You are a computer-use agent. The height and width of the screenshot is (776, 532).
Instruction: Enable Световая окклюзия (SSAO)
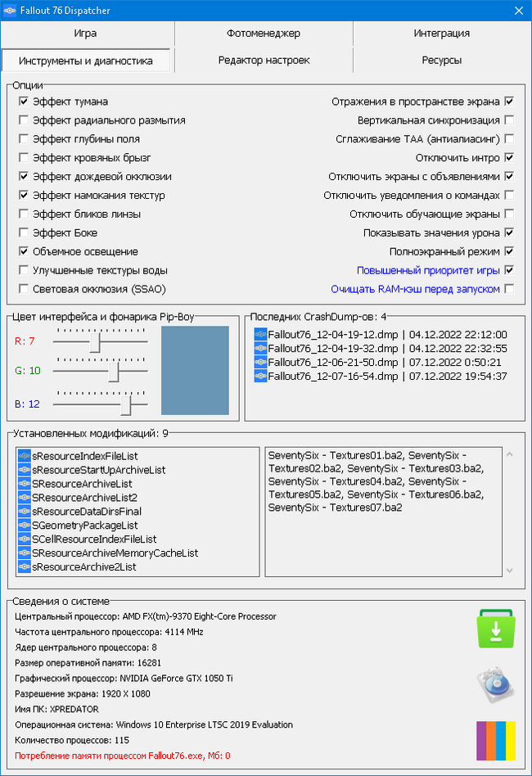tap(23, 289)
